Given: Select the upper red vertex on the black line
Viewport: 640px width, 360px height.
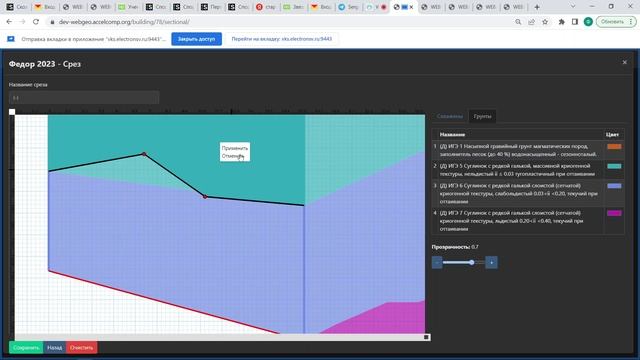Looking at the screenshot, I should pos(144,154).
